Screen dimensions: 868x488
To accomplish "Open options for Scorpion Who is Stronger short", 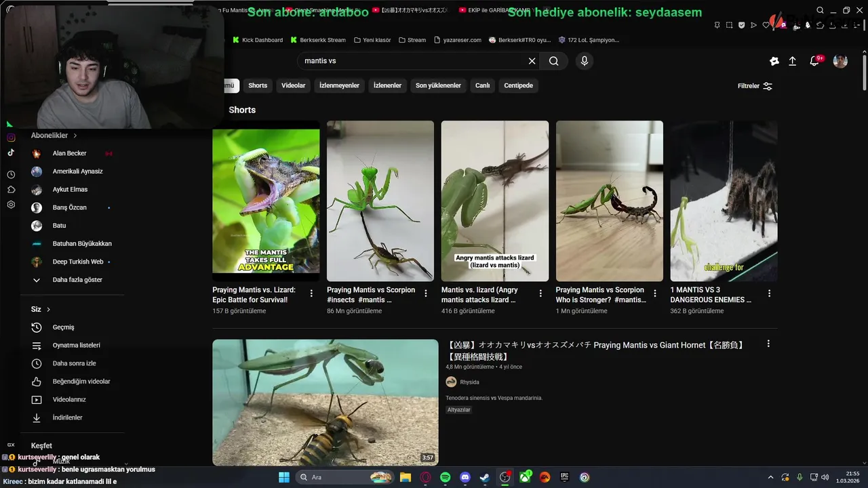I will (655, 293).
